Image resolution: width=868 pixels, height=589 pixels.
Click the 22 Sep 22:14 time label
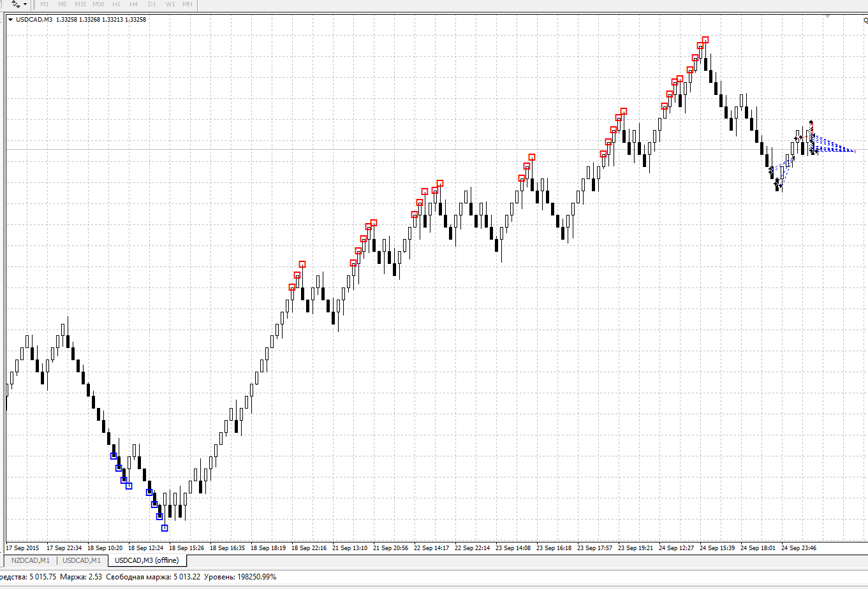click(x=473, y=548)
